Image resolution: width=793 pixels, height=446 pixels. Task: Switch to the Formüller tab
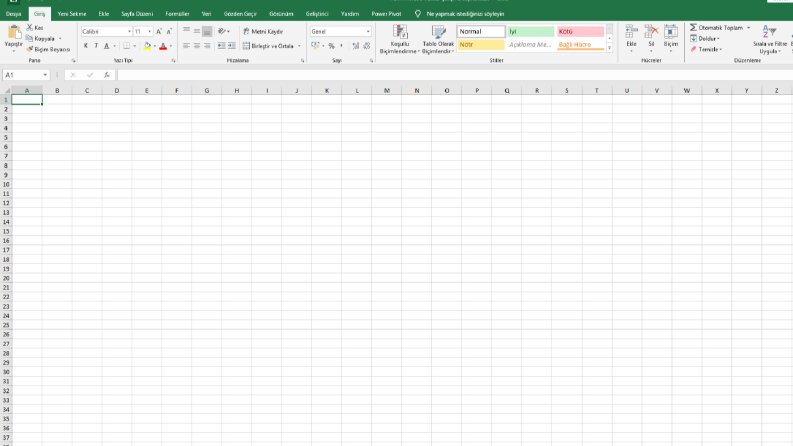178,14
